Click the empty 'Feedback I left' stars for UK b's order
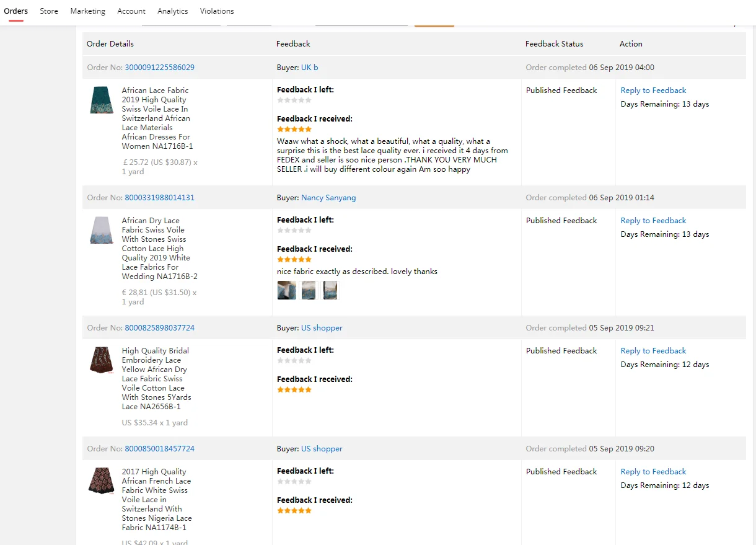Image resolution: width=756 pixels, height=545 pixels. [x=294, y=100]
